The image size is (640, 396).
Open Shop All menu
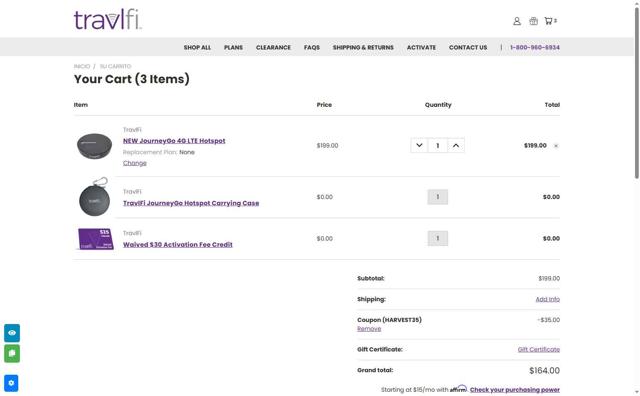click(197, 47)
